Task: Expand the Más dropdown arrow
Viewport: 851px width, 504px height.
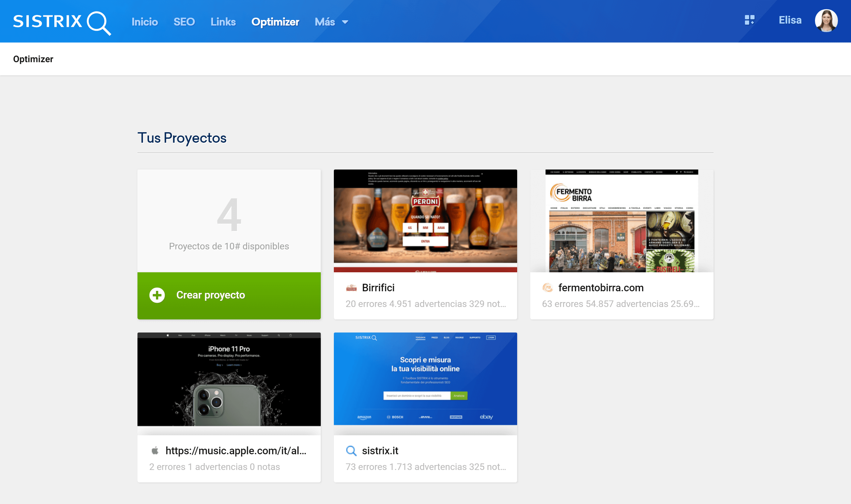Action: (345, 22)
